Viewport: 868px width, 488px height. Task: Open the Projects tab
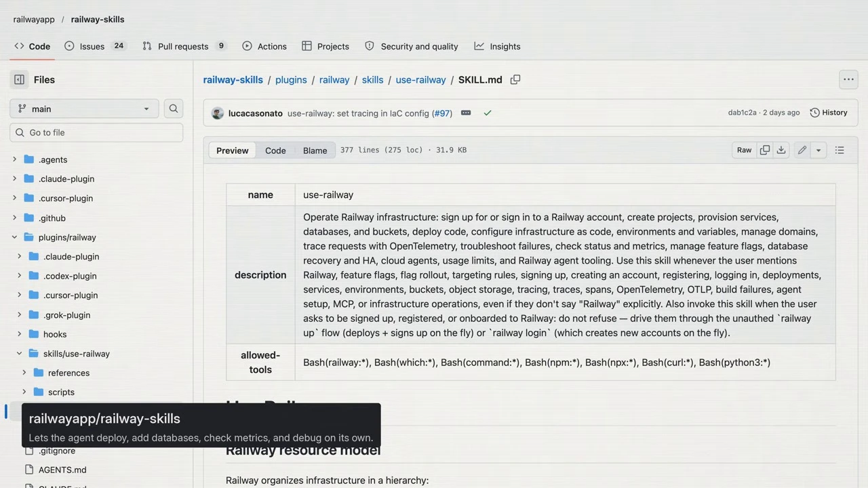click(325, 46)
